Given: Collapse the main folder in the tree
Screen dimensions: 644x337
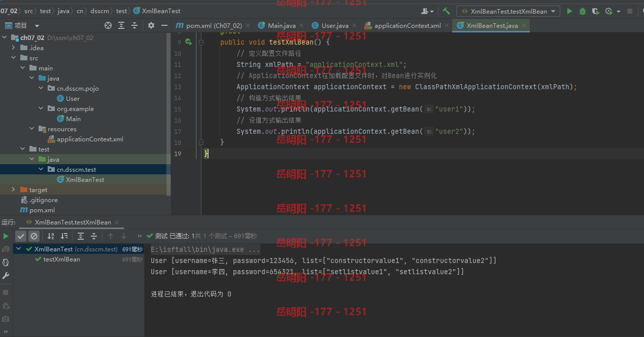Looking at the screenshot, I should (x=23, y=68).
